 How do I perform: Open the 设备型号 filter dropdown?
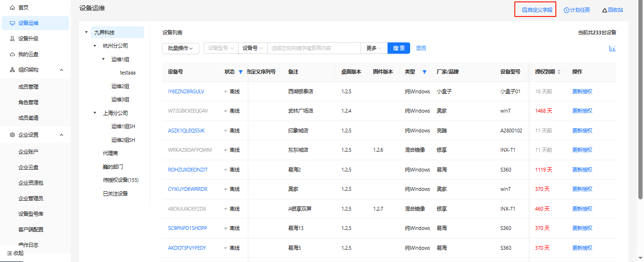[221, 48]
